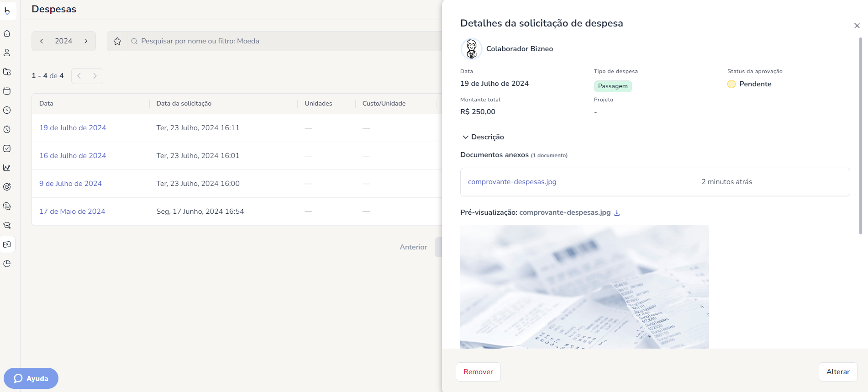The height and width of the screenshot is (392, 868).
Task: Download comprovante-despesas.jpg via download icon
Action: click(617, 212)
